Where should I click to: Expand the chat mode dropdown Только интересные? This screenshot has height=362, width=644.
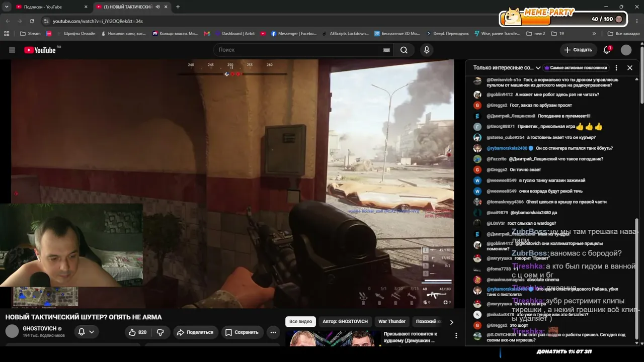[x=507, y=67]
